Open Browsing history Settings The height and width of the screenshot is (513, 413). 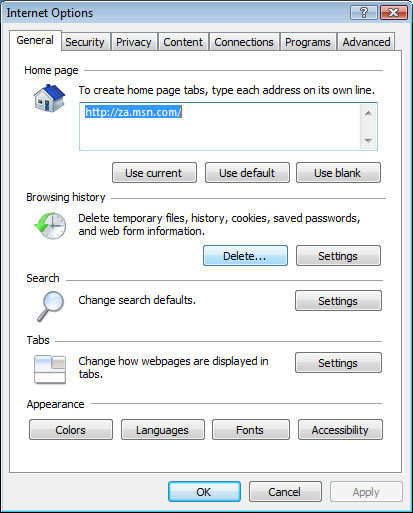338,256
